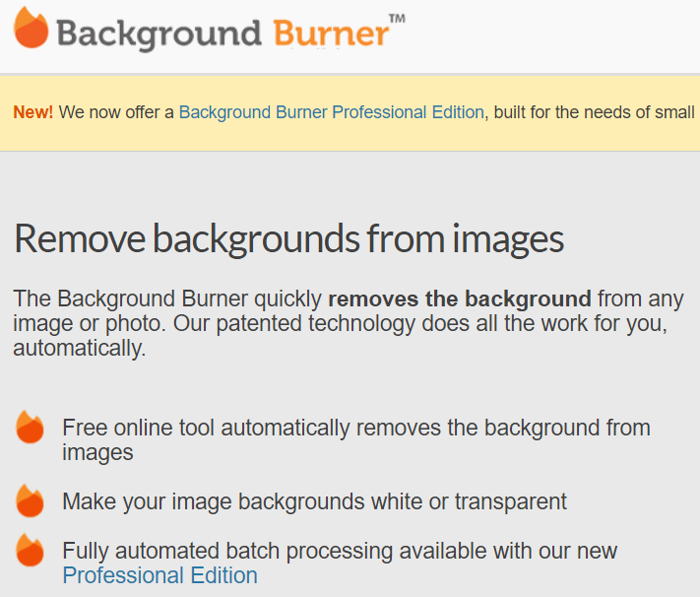This screenshot has width=700, height=597.
Task: Click flame bullet beside 'Fully automated batch processing'
Action: pos(30,550)
